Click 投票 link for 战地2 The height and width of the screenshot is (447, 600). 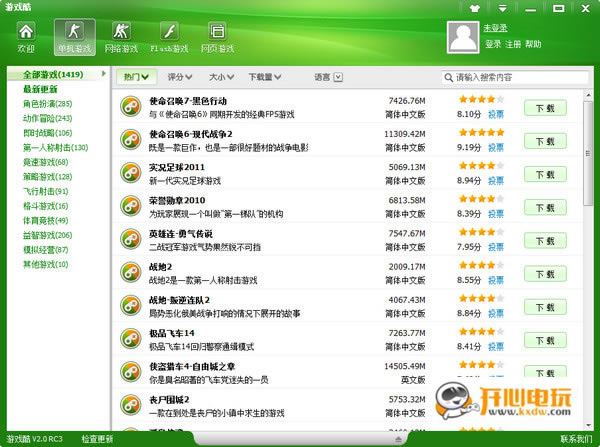coord(496,280)
